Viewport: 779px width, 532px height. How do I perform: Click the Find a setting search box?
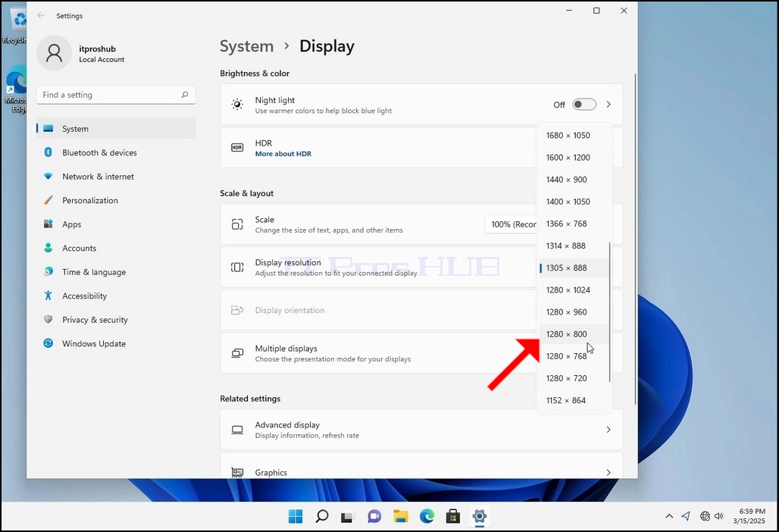(116, 95)
